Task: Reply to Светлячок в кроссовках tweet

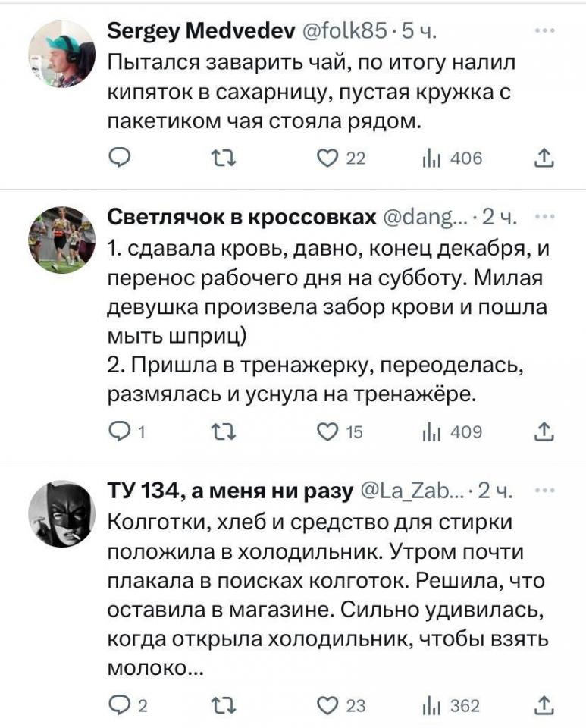Action: point(120,432)
